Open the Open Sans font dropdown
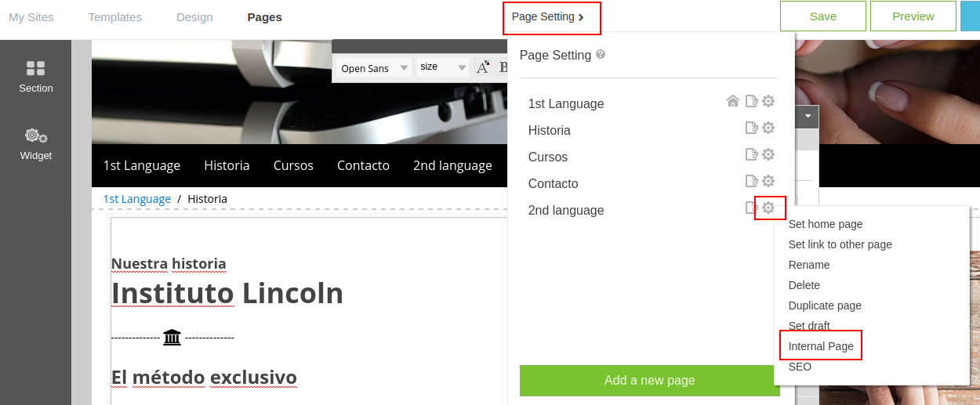Image resolution: width=980 pixels, height=405 pixels. [375, 68]
